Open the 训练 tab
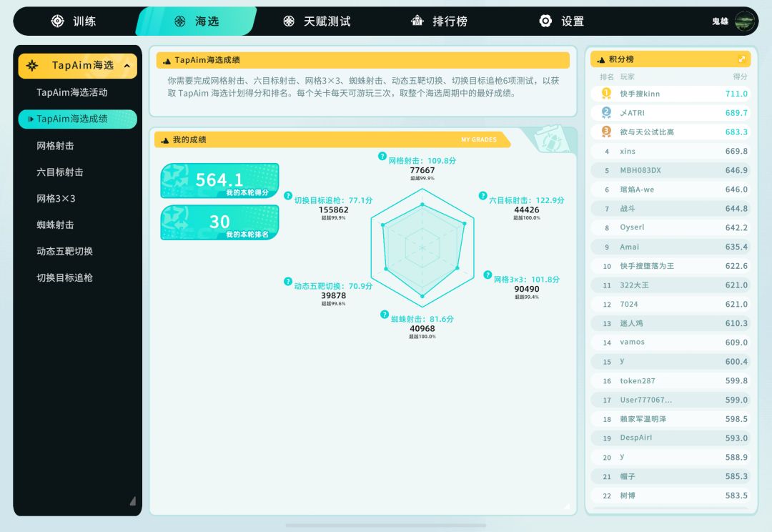The height and width of the screenshot is (532, 772). click(74, 21)
